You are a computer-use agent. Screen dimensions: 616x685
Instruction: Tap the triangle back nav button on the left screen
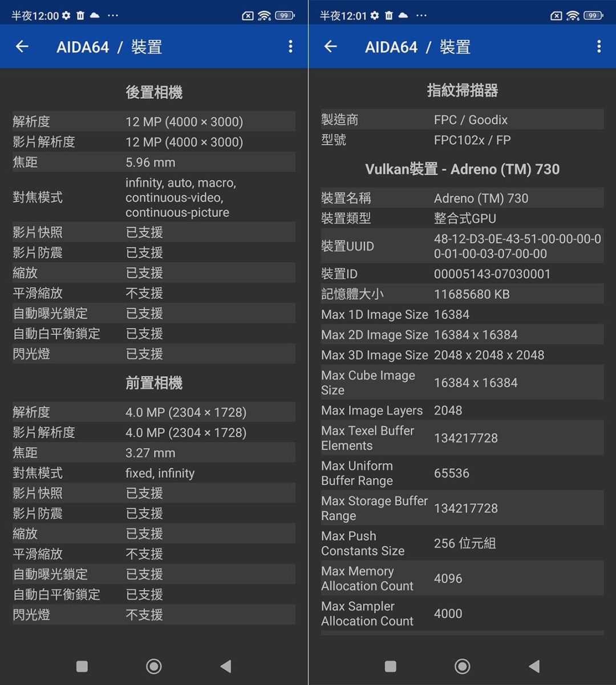click(x=226, y=666)
